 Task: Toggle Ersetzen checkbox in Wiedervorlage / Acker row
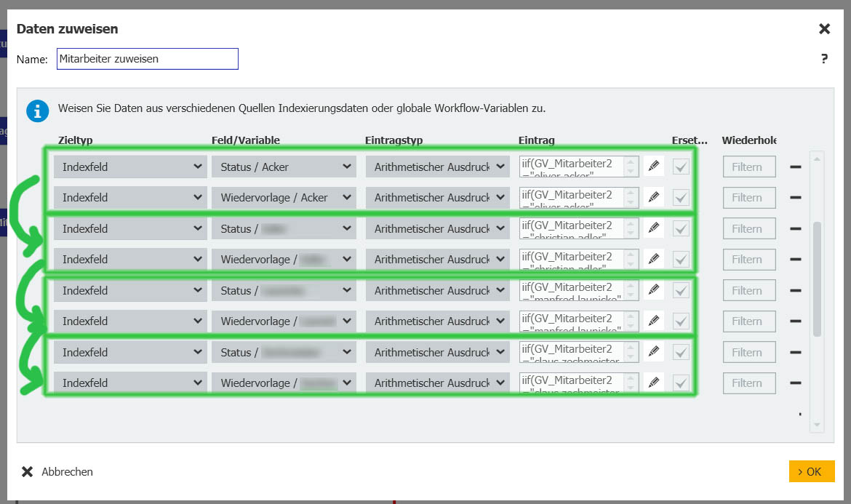pos(681,197)
